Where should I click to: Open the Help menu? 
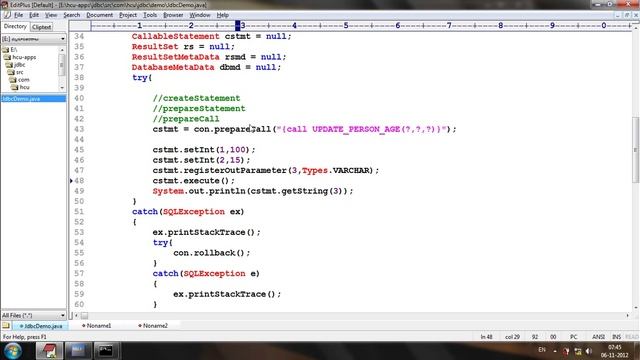tap(222, 15)
